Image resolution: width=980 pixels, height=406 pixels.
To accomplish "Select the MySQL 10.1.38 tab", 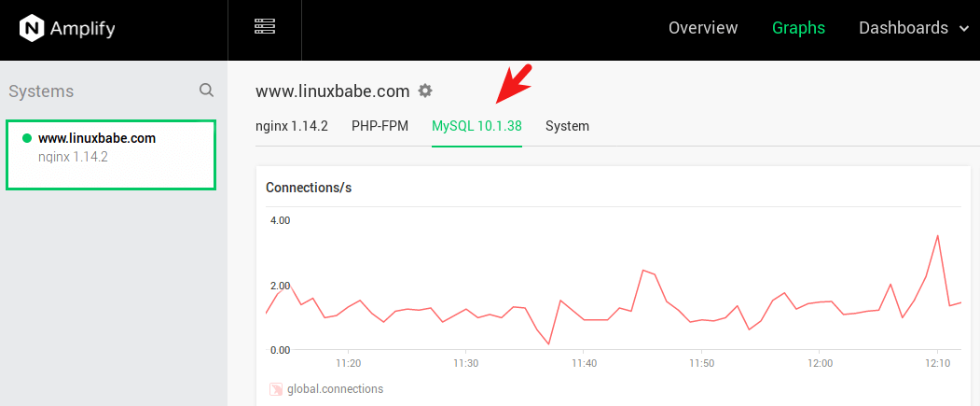I will 476,126.
